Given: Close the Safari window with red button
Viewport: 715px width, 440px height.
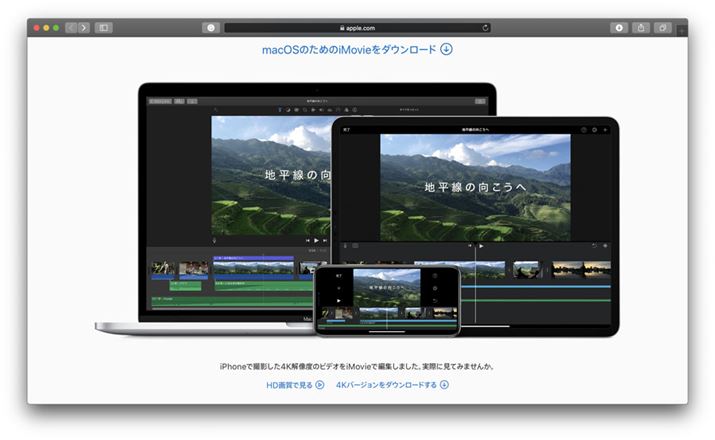Looking at the screenshot, I should (36, 28).
